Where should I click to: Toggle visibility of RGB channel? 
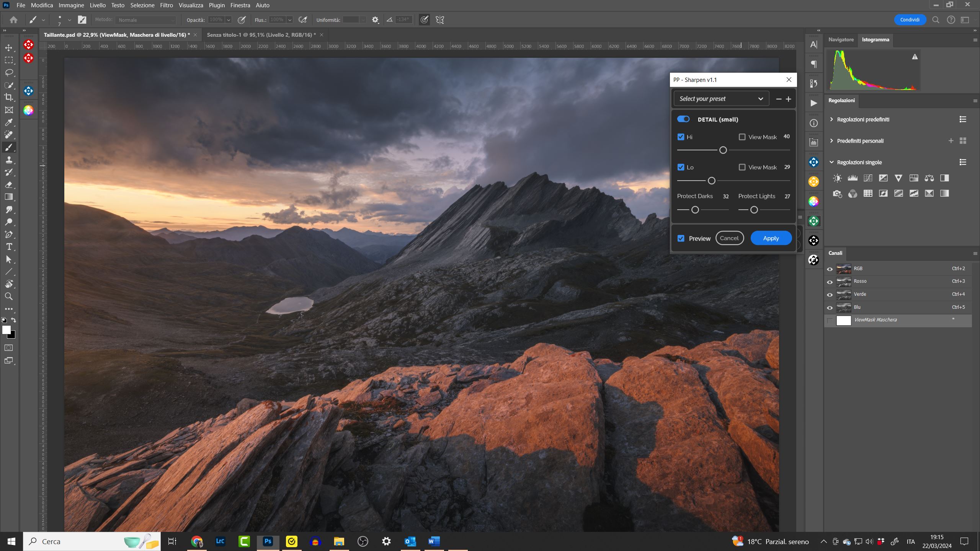tap(829, 268)
